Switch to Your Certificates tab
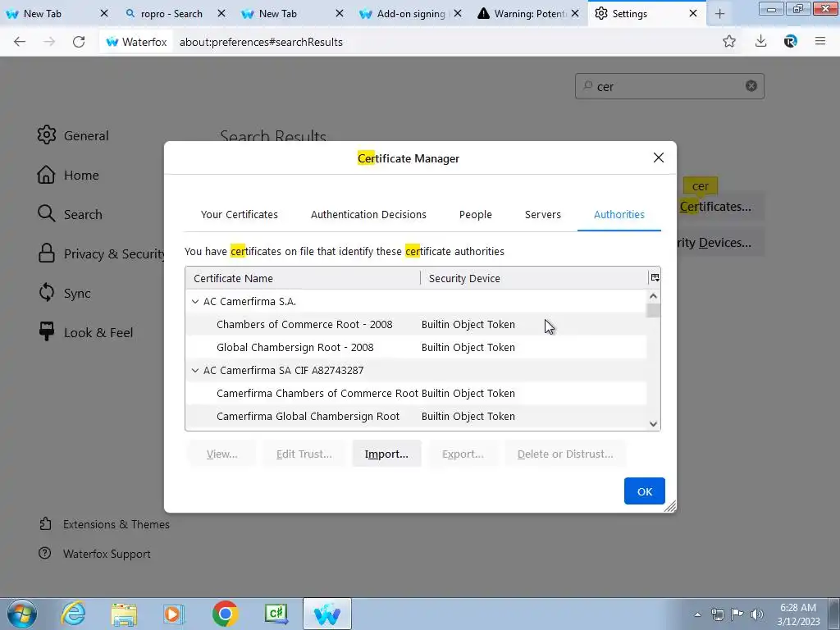840x630 pixels. pyautogui.click(x=240, y=214)
